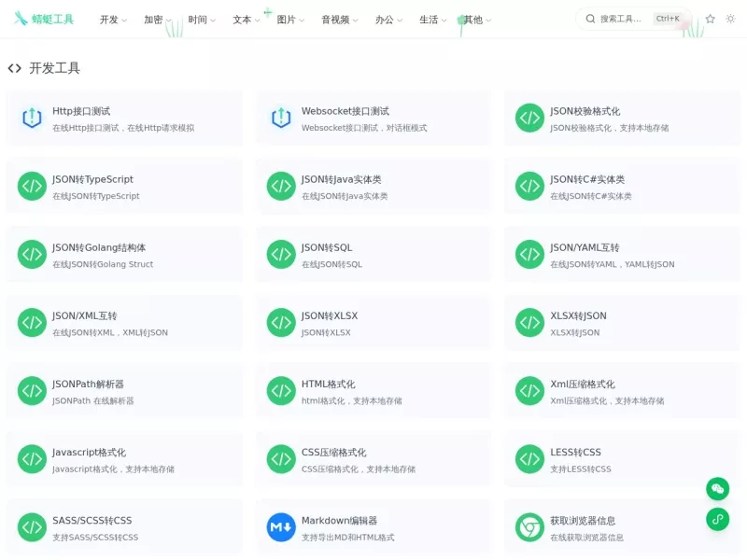Viewport: 747px width, 560px height.
Task: Click the HTML格式化 code icon
Action: (x=281, y=391)
